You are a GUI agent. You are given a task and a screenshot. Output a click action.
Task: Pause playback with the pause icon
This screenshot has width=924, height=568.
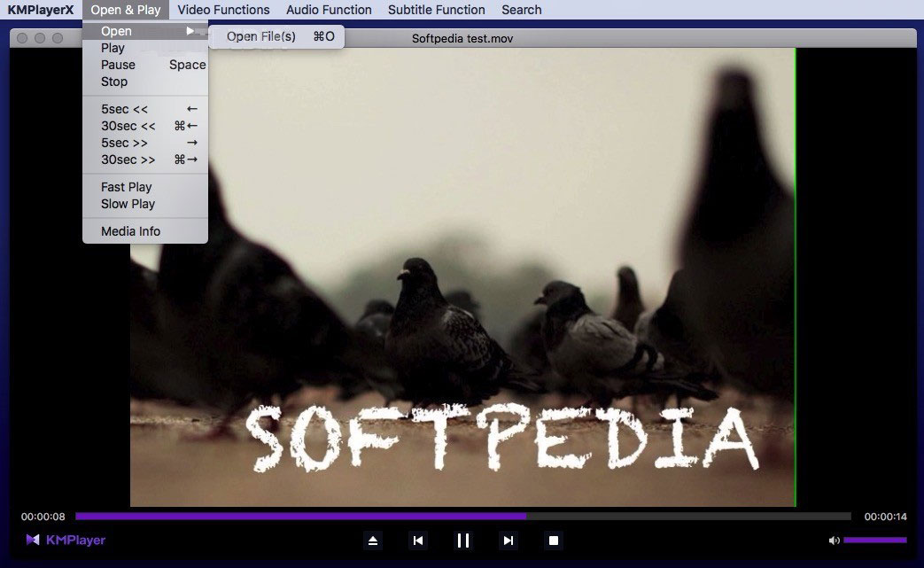(x=462, y=541)
